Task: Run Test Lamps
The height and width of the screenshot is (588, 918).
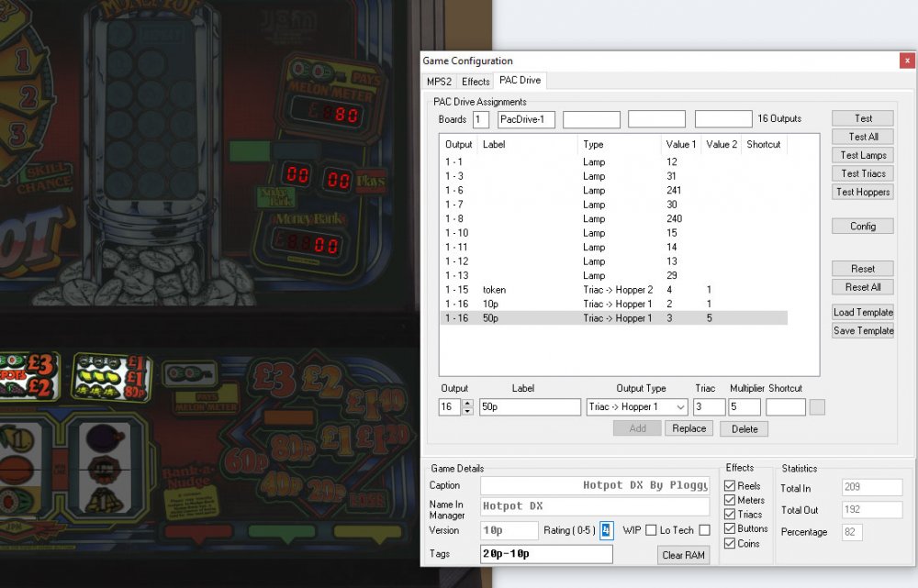Action: (862, 155)
